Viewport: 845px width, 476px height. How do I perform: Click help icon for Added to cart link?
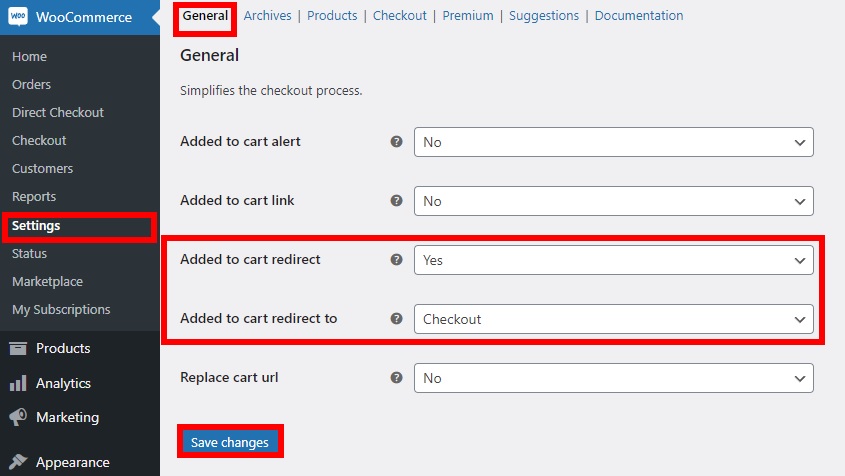[x=397, y=201]
